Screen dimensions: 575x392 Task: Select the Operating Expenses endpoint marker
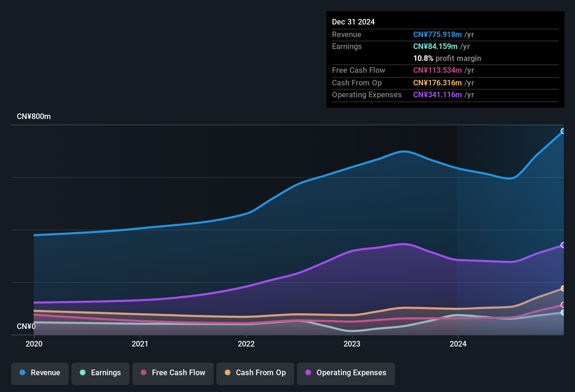pos(562,246)
